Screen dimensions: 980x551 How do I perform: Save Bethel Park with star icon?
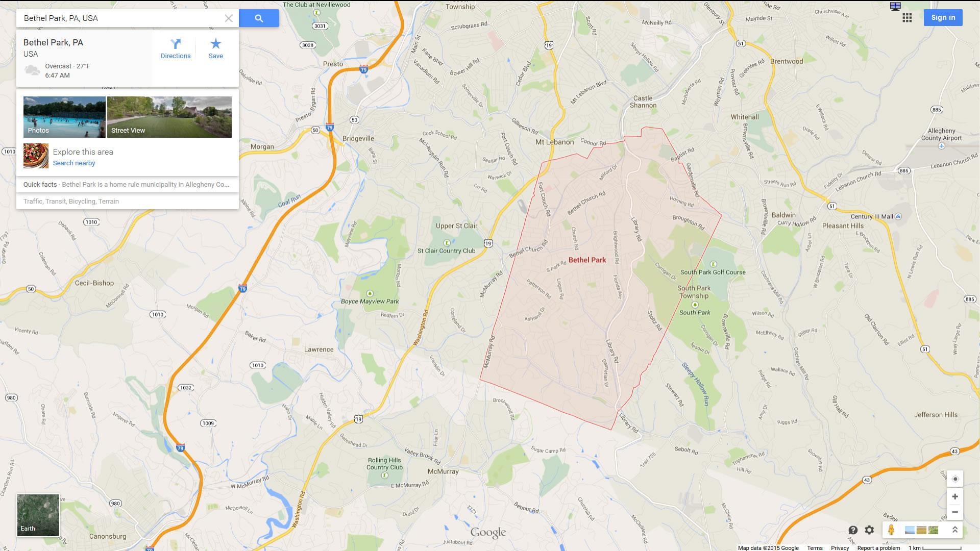click(215, 48)
